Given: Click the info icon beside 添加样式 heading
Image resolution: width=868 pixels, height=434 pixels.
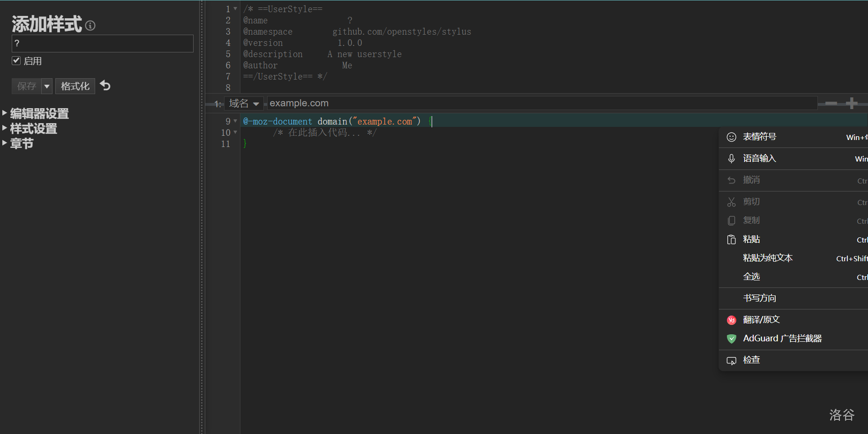Looking at the screenshot, I should click(90, 26).
